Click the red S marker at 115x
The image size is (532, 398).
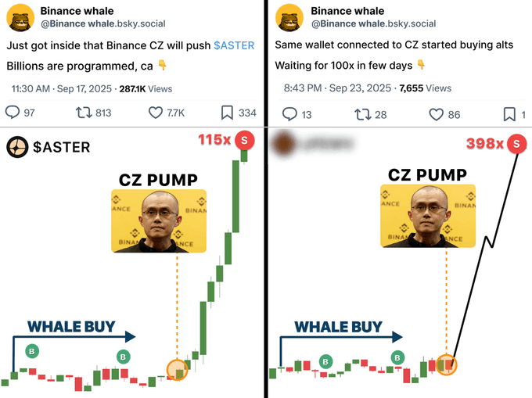click(x=245, y=140)
